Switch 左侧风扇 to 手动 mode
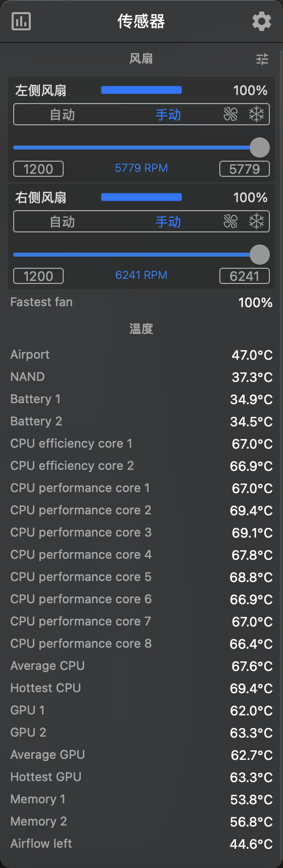Screen dimensions: 283x868 pos(168,115)
